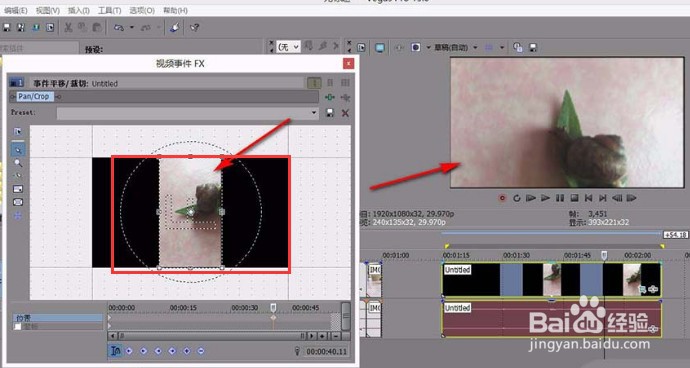The image size is (690, 368).
Task: Toggle the Split Screen View icon
Action: point(415,47)
